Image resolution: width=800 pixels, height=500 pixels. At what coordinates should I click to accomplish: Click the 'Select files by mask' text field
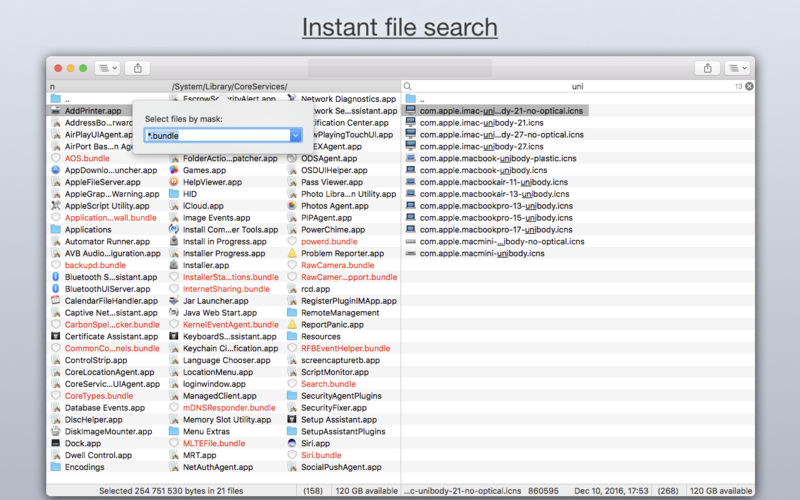click(x=217, y=135)
